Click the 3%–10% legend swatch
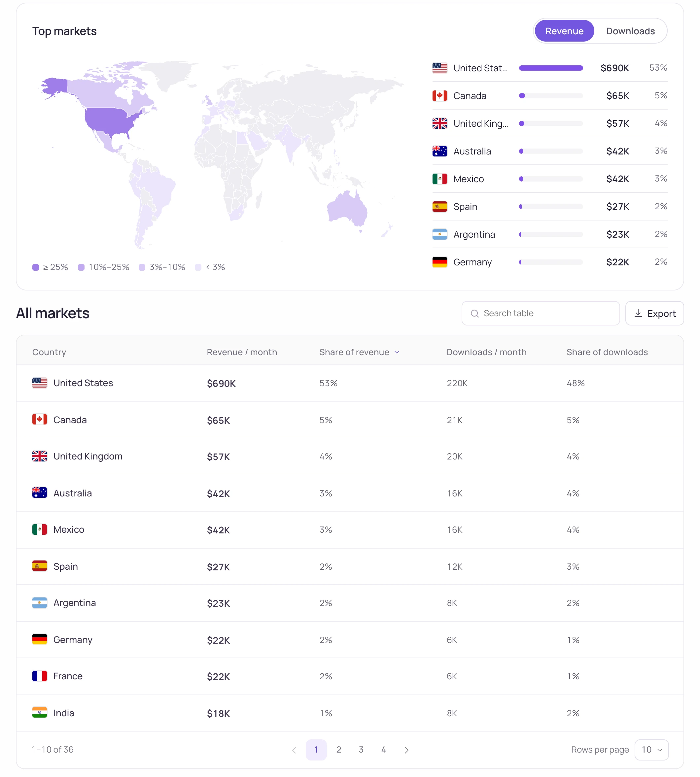 [x=142, y=267]
